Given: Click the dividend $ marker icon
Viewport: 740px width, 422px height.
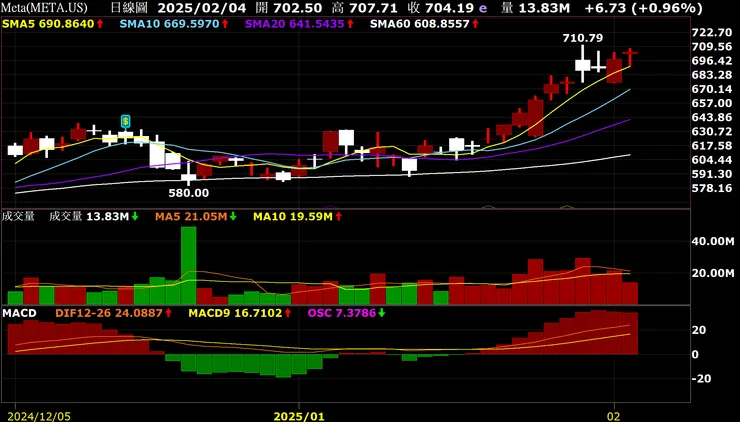Looking at the screenshot, I should (125, 121).
